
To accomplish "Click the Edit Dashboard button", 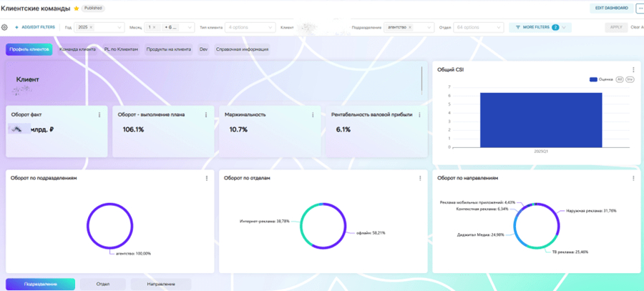I will [612, 8].
